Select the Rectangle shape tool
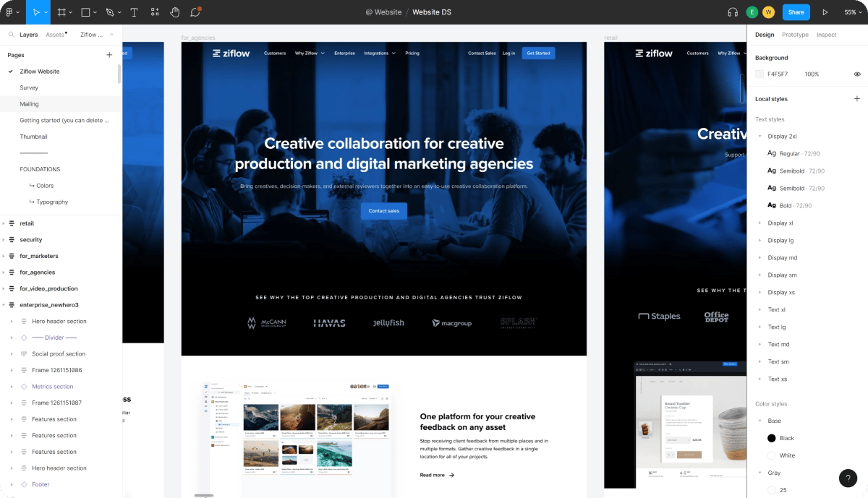This screenshot has height=498, width=868. tap(85, 12)
